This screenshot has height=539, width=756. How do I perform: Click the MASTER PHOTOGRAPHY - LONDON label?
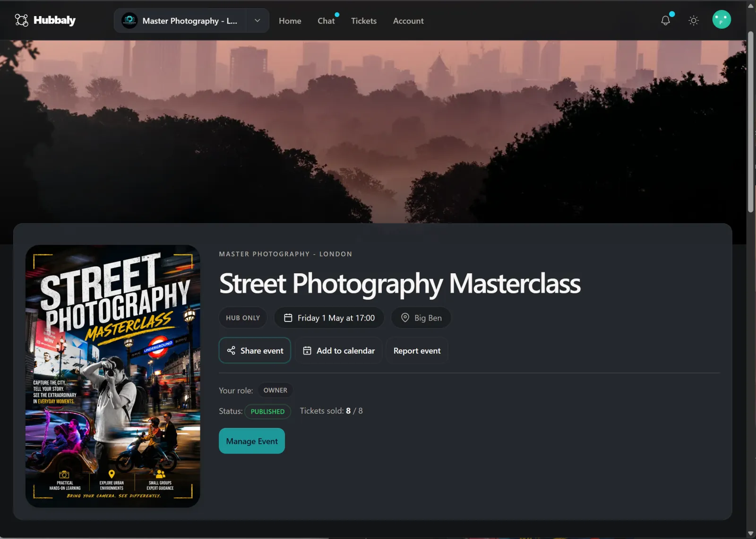(285, 254)
